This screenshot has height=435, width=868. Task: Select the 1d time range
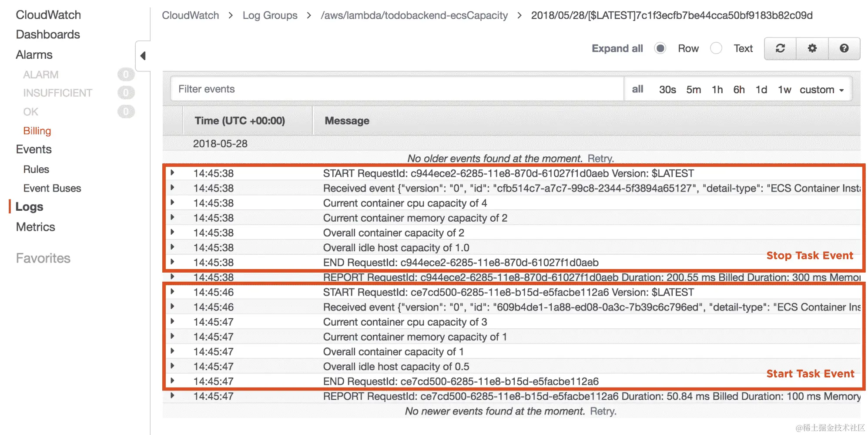[x=761, y=90]
